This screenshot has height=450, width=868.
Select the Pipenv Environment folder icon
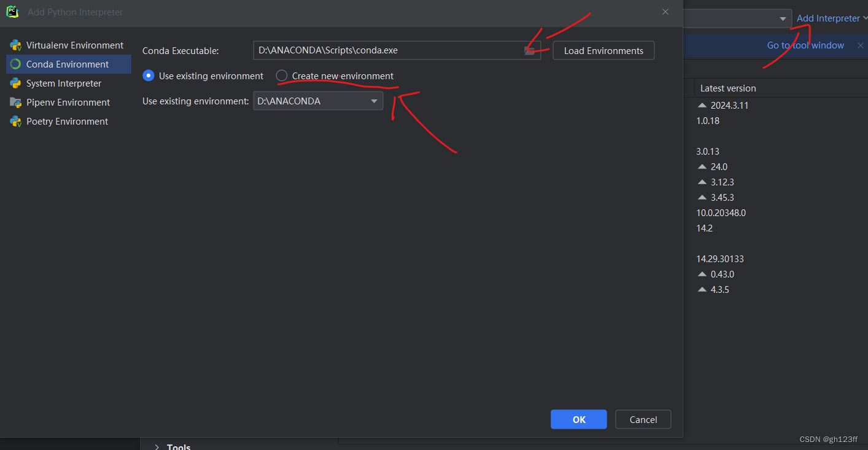[15, 102]
